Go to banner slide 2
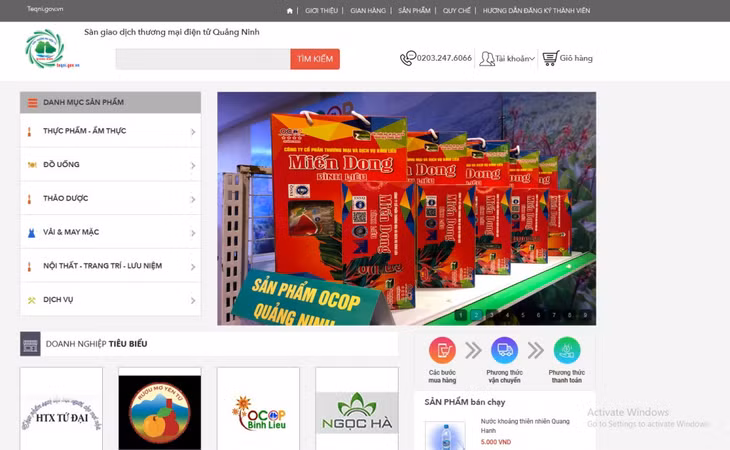The image size is (730, 450). (476, 315)
